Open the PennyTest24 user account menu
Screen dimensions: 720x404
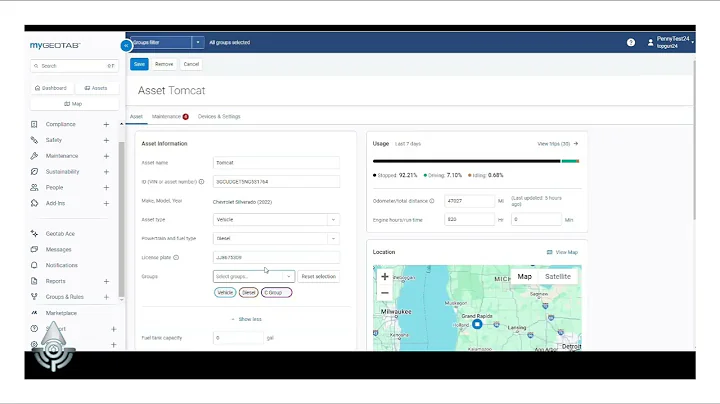pos(670,42)
